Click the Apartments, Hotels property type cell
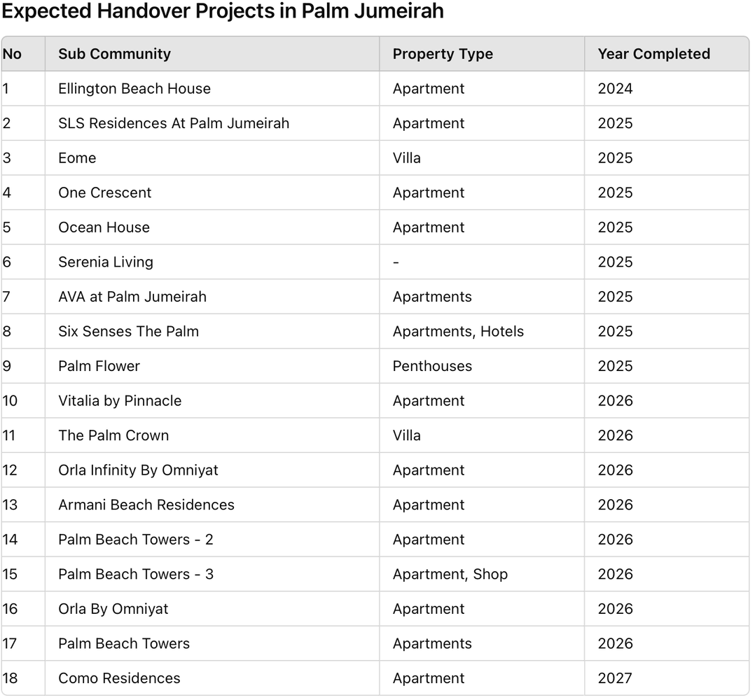755x700 pixels. click(482, 331)
